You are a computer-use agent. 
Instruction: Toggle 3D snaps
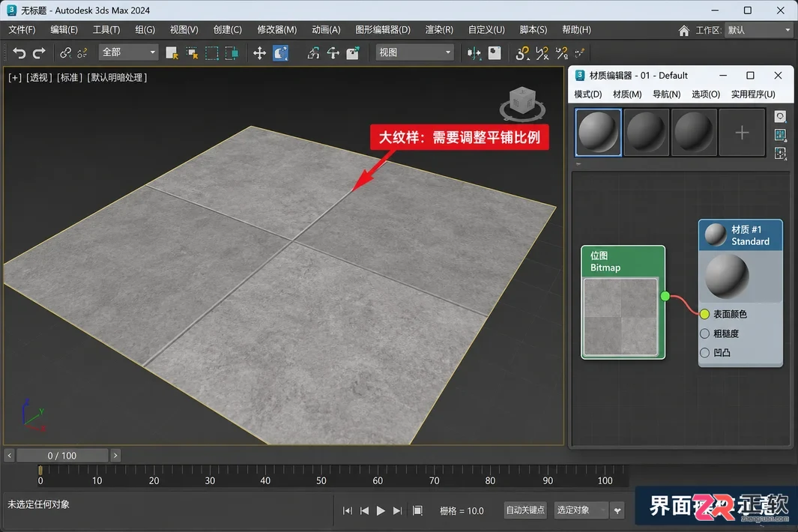click(522, 53)
